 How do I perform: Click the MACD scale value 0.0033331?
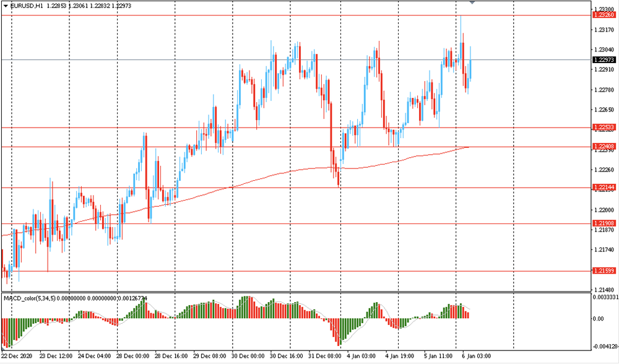pos(604,297)
